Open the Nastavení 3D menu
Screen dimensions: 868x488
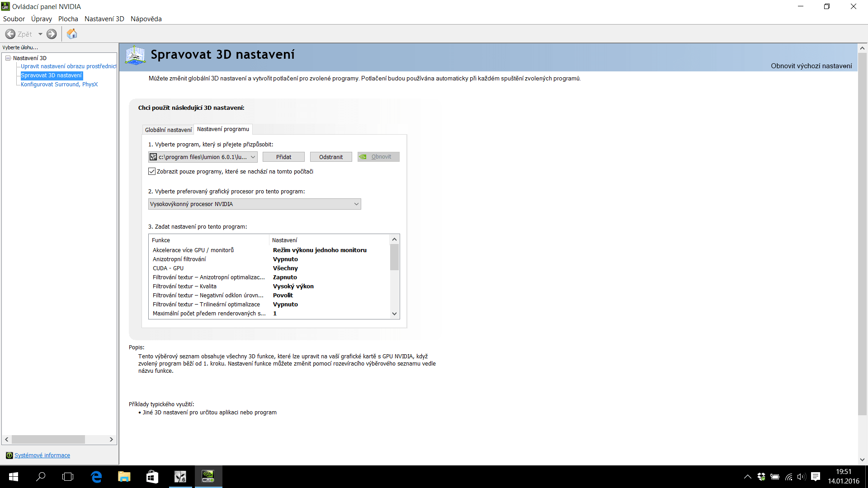point(104,19)
